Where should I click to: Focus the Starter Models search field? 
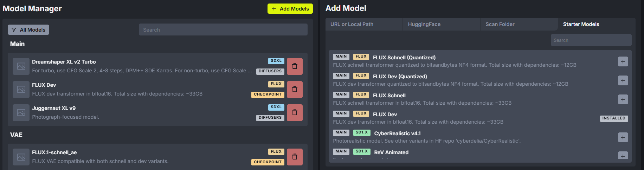tap(591, 40)
